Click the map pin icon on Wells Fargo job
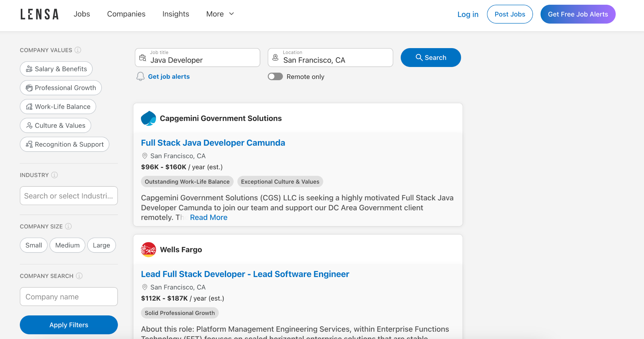The width and height of the screenshot is (644, 339). coord(145,287)
